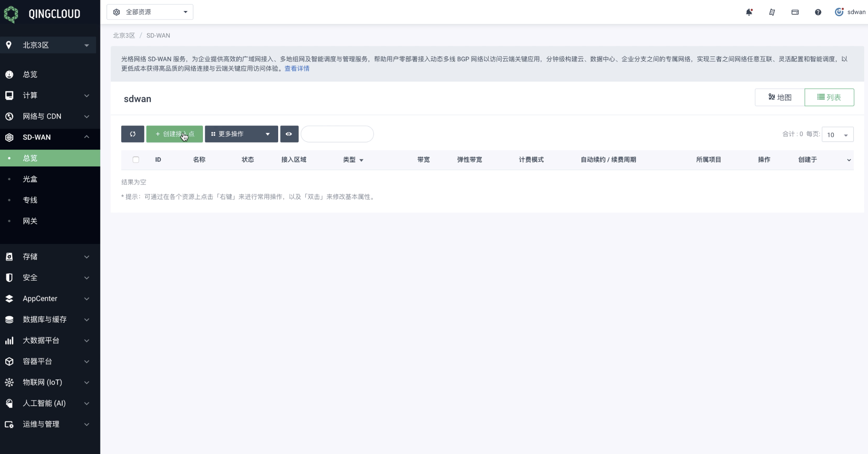Click the 名称 column header
Viewport: 868px width, 454px height.
point(199,160)
